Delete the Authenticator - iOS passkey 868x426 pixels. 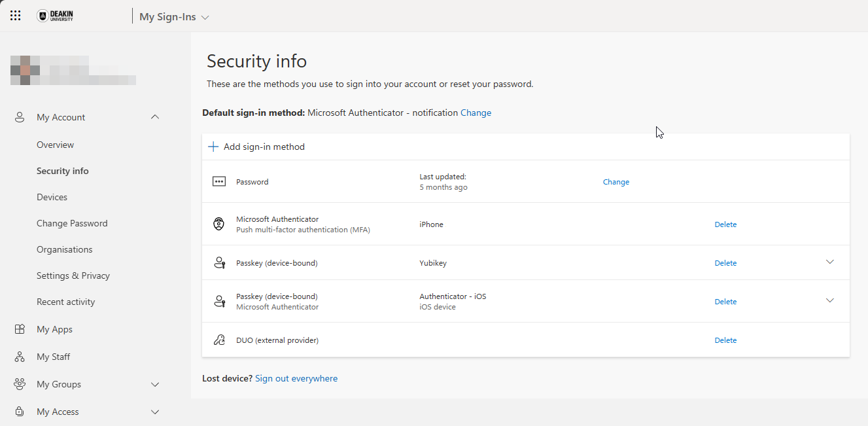coord(725,302)
